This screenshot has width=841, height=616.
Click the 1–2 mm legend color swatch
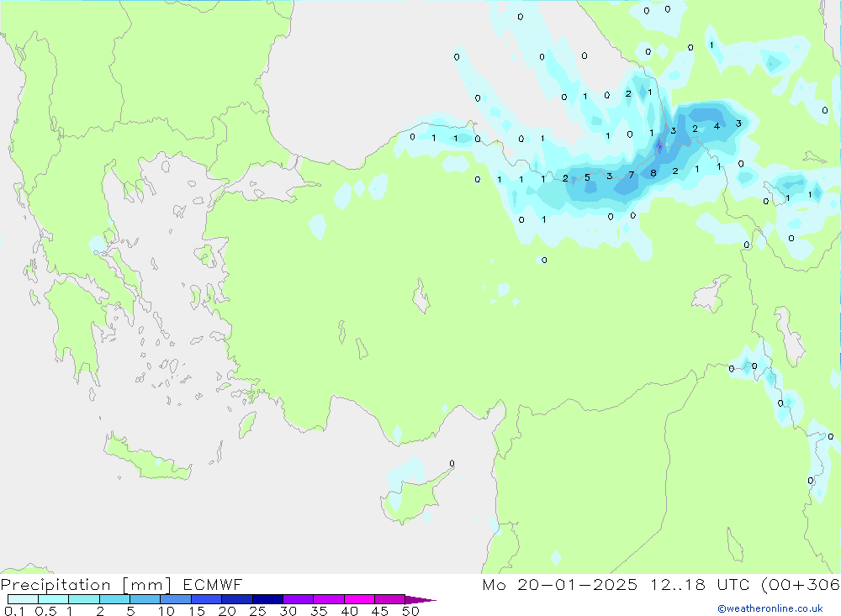click(x=83, y=599)
